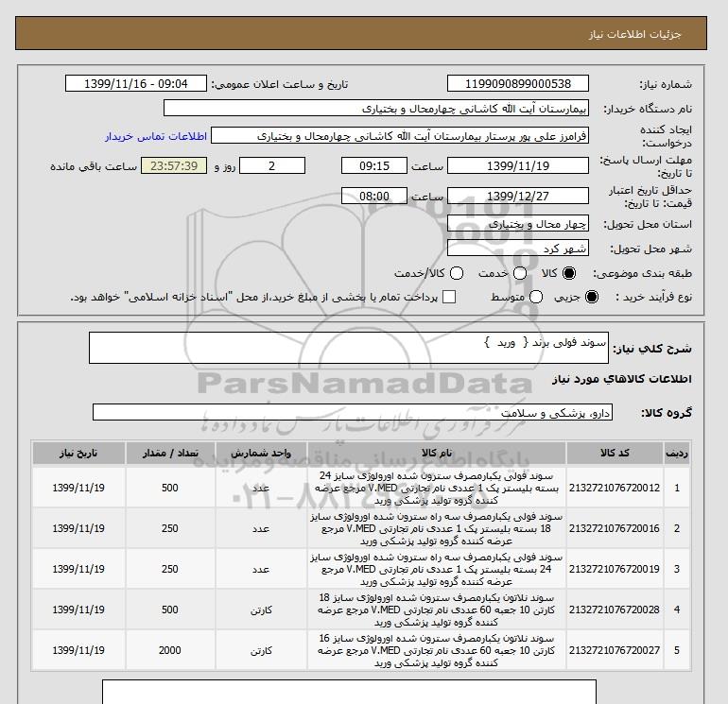Select the جزیی purchase type radio

592,297
